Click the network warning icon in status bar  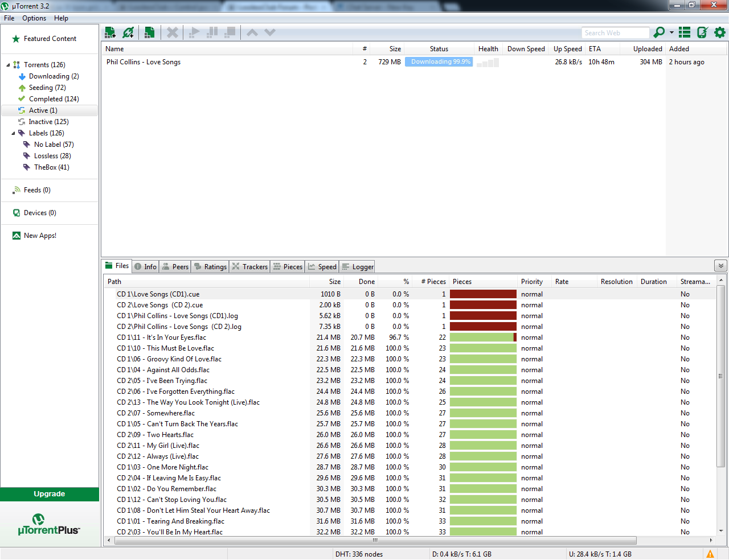pos(710,554)
